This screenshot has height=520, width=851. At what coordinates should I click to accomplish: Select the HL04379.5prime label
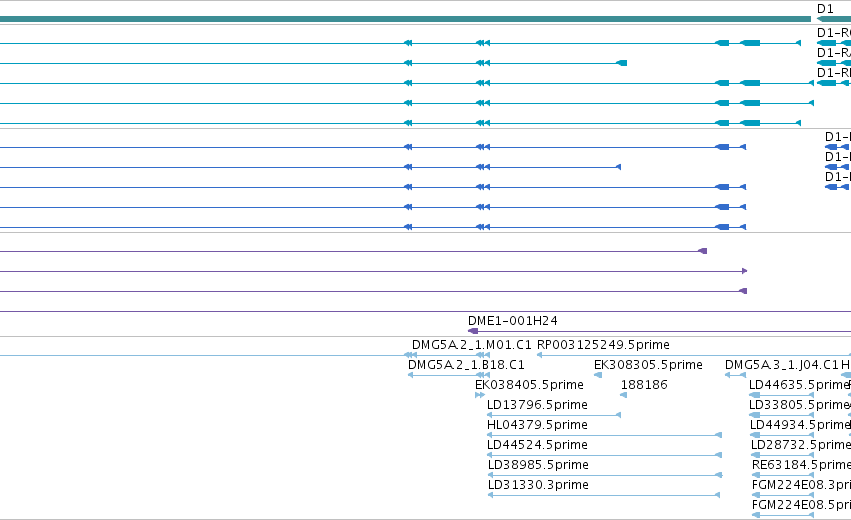[537, 425]
